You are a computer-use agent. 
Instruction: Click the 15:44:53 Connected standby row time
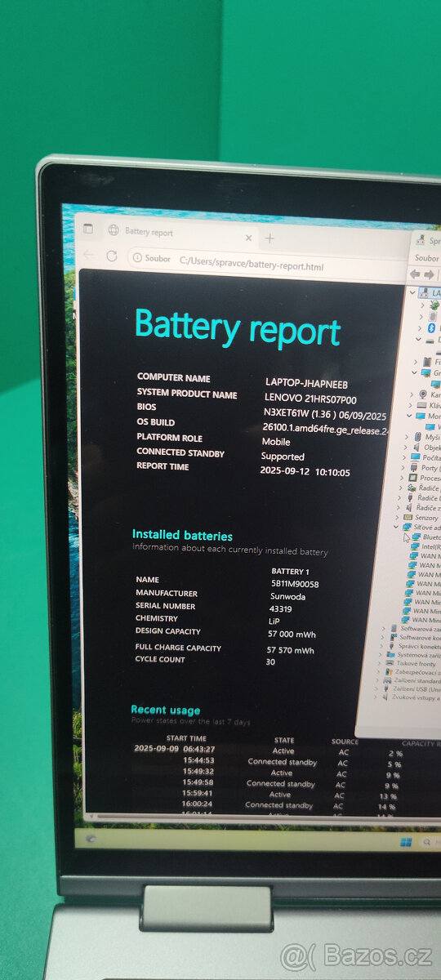(198, 760)
